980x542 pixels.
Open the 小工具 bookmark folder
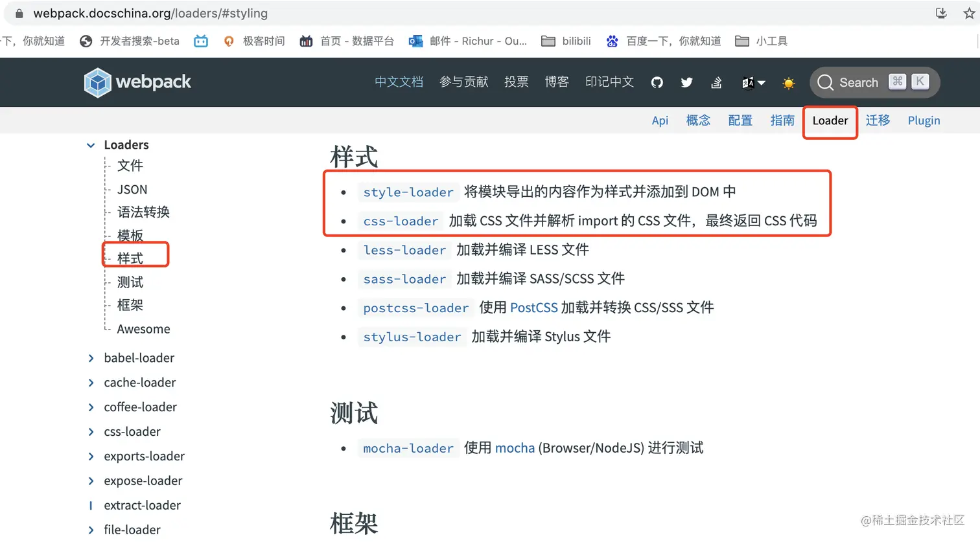coord(761,41)
